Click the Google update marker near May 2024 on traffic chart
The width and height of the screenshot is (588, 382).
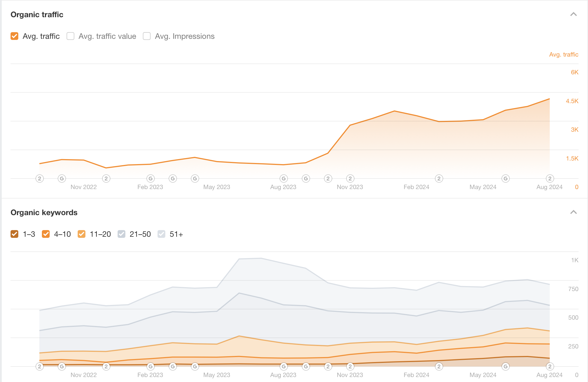click(505, 179)
